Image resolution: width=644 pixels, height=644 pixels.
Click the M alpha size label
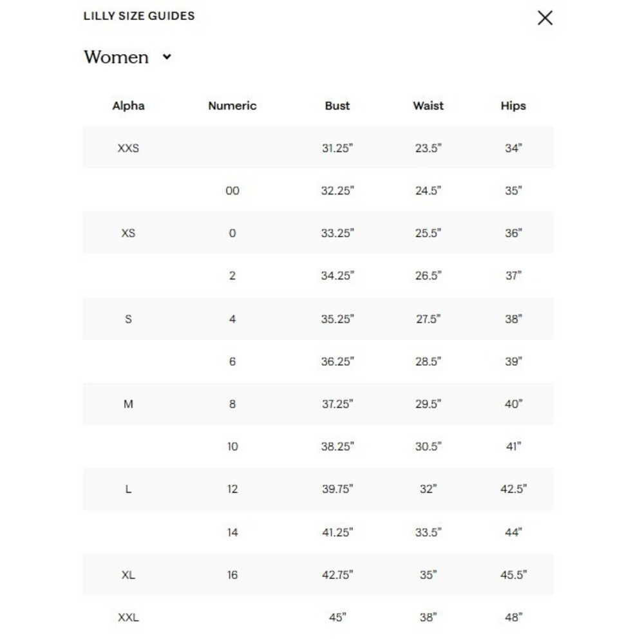tap(128, 404)
